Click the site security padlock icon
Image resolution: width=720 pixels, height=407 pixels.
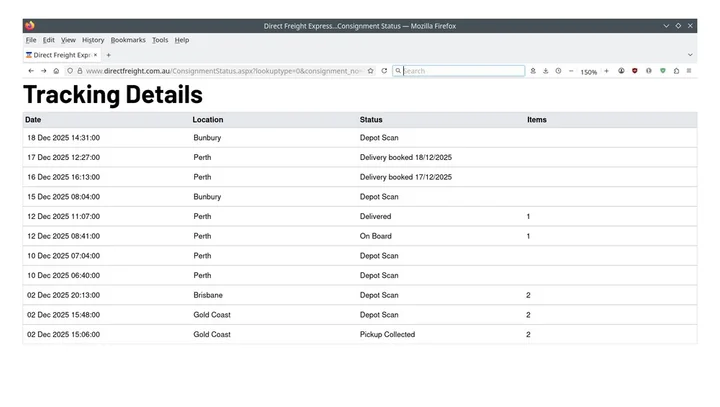click(x=80, y=71)
